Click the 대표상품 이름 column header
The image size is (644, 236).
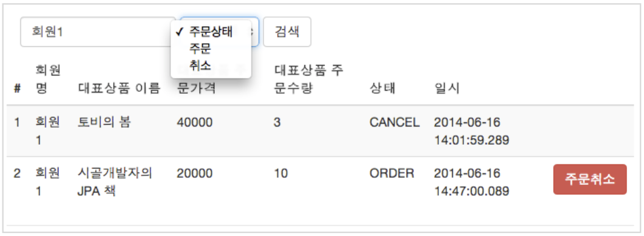tap(118, 89)
